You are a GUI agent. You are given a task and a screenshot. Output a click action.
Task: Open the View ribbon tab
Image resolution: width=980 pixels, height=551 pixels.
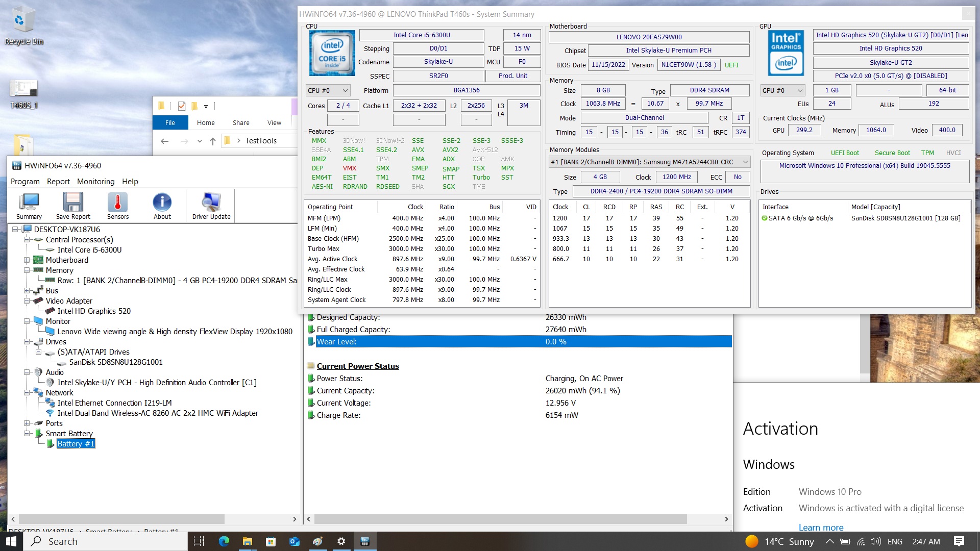(x=274, y=122)
